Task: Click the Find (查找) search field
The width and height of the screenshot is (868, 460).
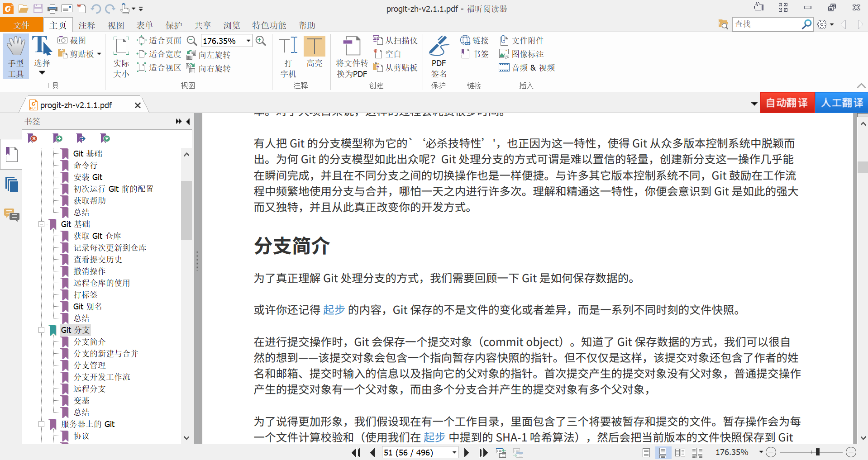Action: [766, 24]
